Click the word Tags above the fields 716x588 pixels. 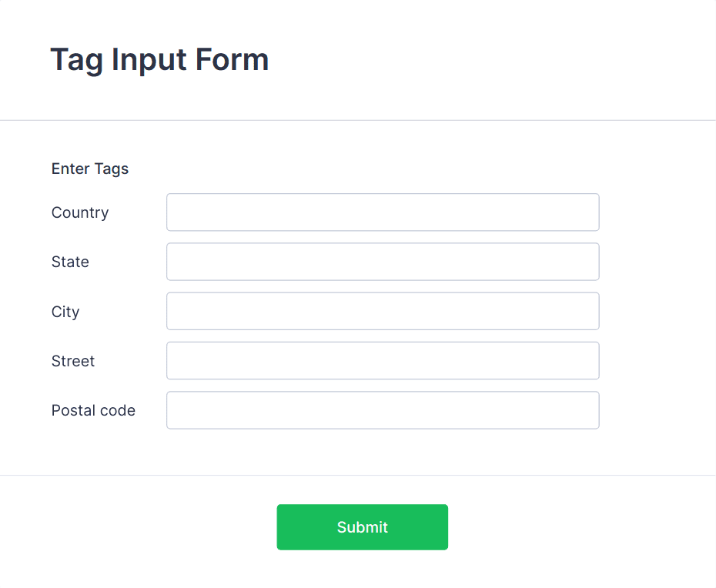pyautogui.click(x=112, y=169)
